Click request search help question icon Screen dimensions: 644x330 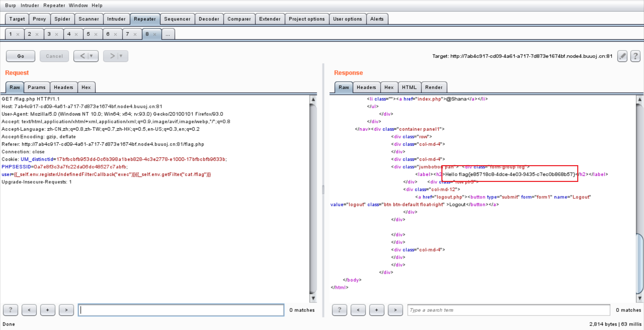(x=10, y=310)
